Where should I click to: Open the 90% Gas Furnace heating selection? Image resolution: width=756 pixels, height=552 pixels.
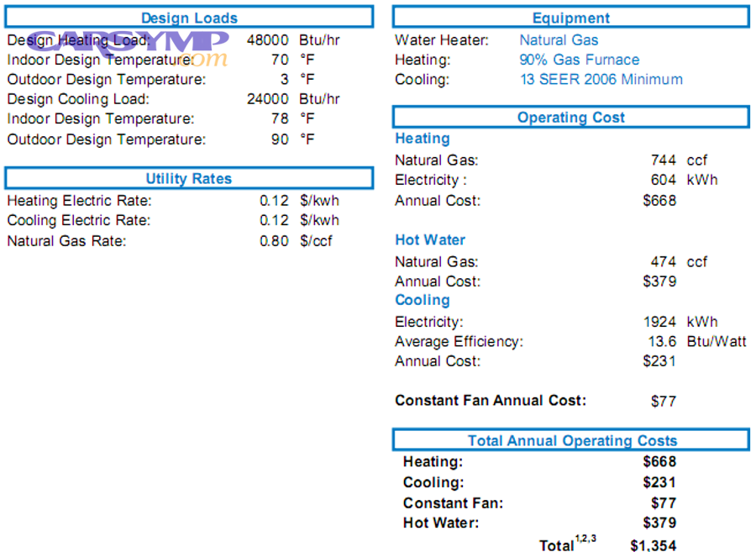pyautogui.click(x=579, y=60)
